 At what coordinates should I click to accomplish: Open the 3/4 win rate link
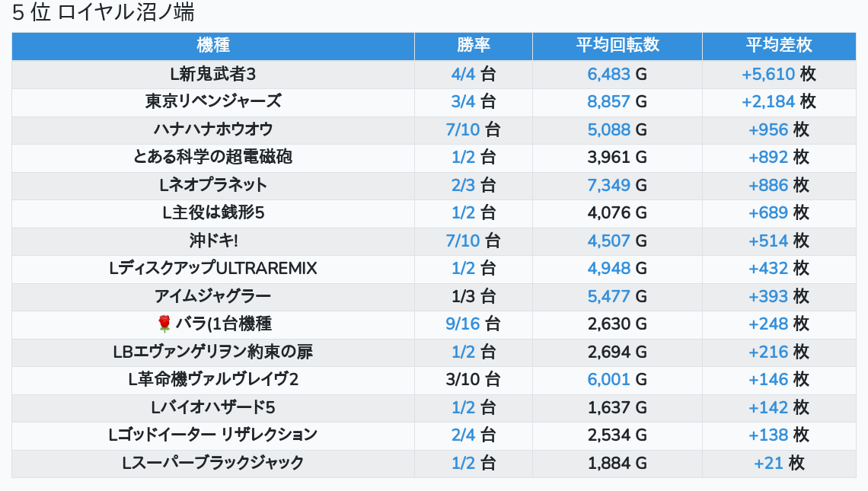click(x=463, y=101)
